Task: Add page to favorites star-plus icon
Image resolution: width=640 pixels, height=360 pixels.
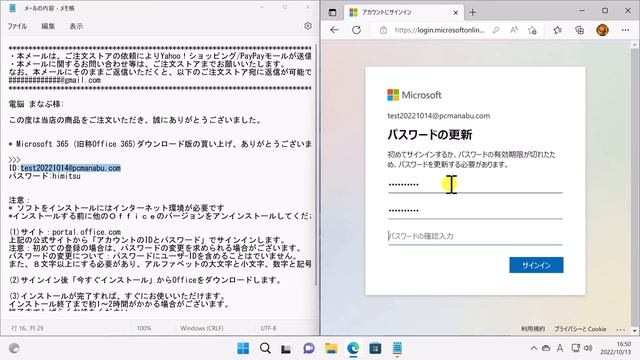Action: point(532,30)
